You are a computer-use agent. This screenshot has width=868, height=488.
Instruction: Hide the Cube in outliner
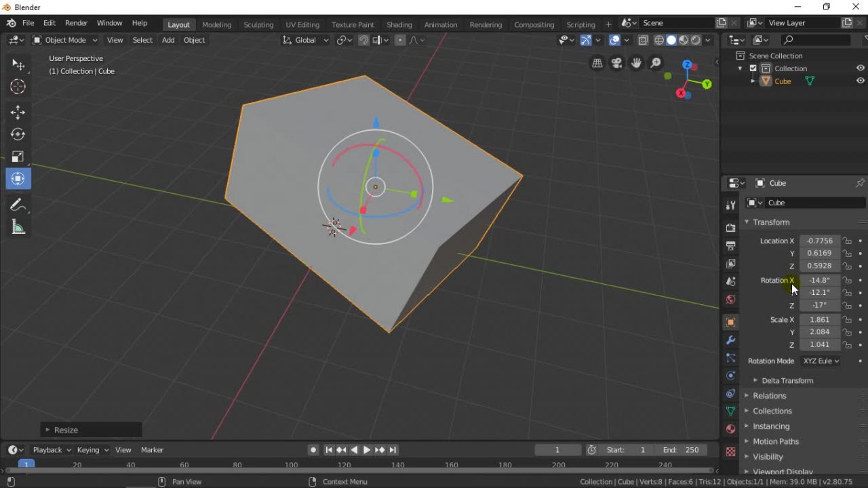pyautogui.click(x=861, y=81)
